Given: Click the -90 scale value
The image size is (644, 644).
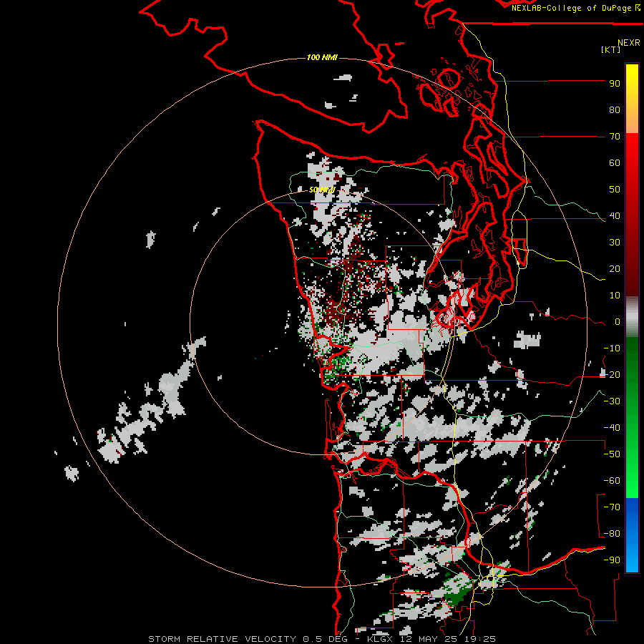Looking at the screenshot, I should (x=612, y=560).
